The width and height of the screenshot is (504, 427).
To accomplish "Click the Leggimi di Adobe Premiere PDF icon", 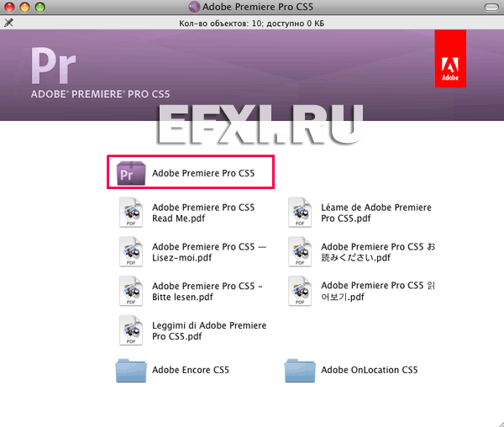I will [131, 330].
